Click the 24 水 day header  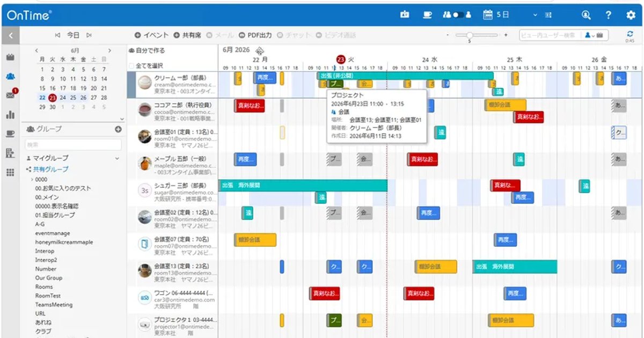(x=429, y=60)
